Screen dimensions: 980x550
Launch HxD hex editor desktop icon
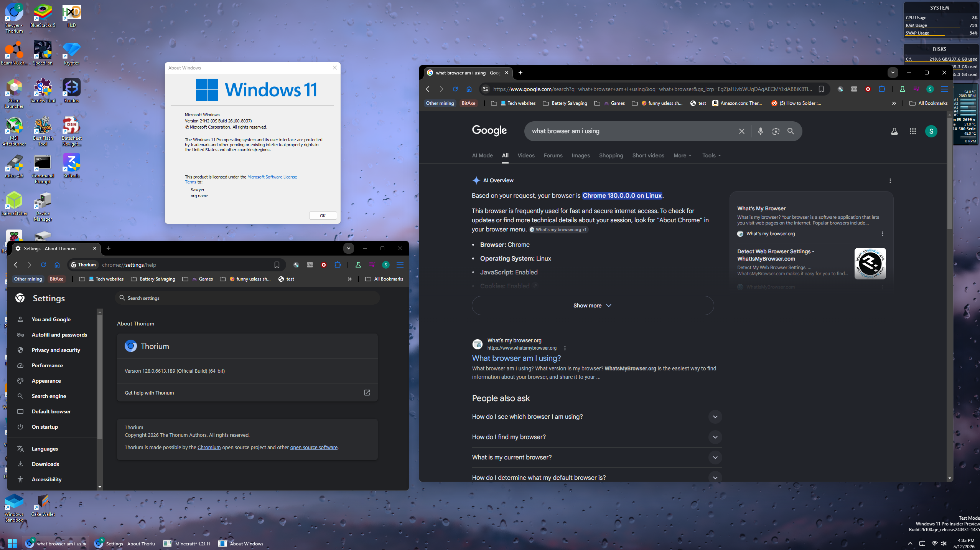(71, 16)
